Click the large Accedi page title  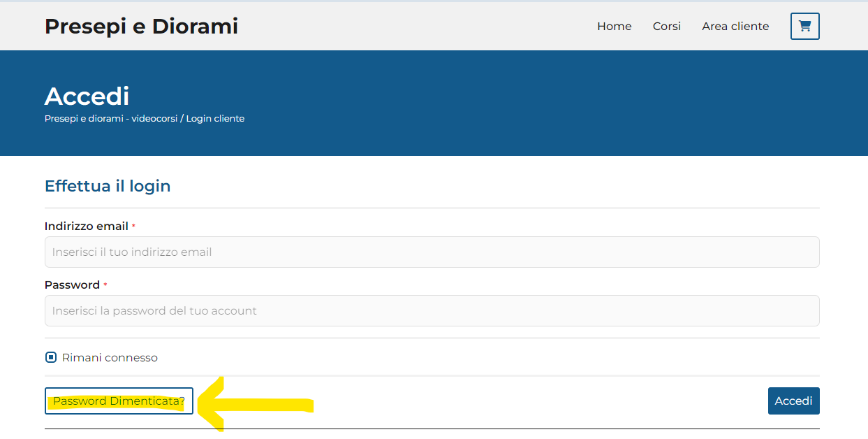87,96
